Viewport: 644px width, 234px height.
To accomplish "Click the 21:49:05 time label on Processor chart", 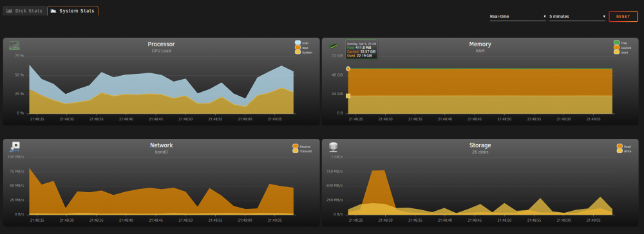I will [276, 120].
